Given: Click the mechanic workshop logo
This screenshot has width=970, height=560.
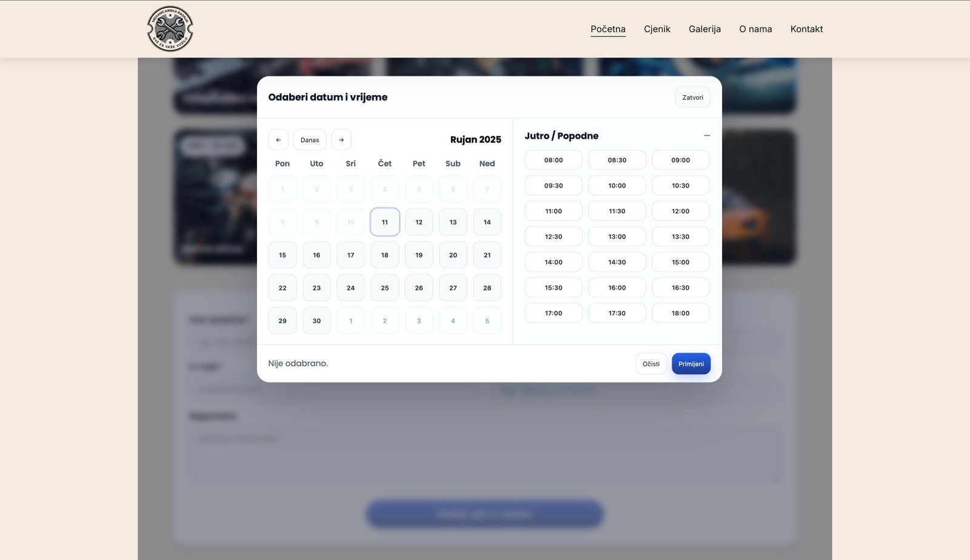Looking at the screenshot, I should [170, 28].
